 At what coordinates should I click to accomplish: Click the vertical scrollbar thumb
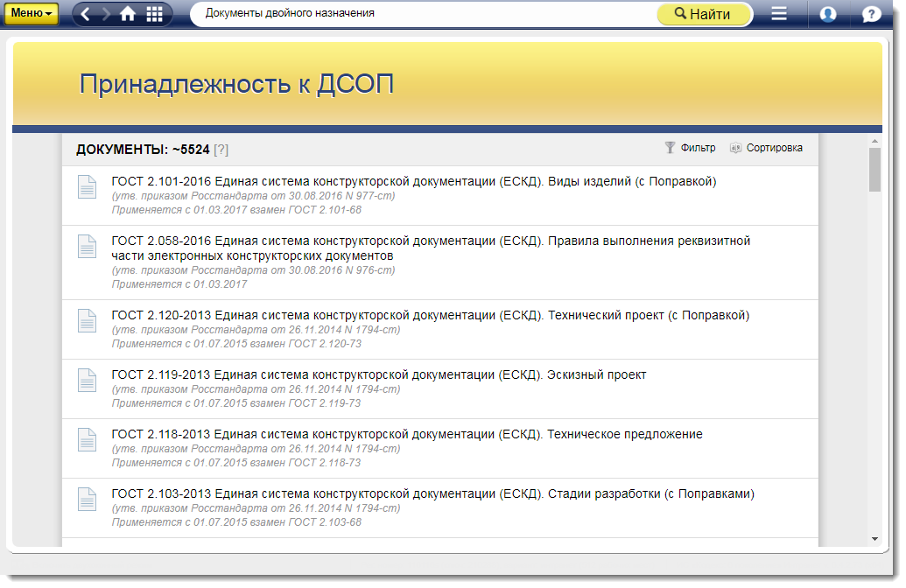coord(874,170)
